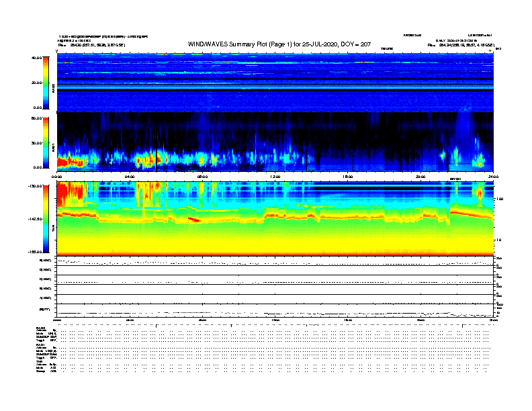Click the 40.00 label on RAD2 scale

37,58
